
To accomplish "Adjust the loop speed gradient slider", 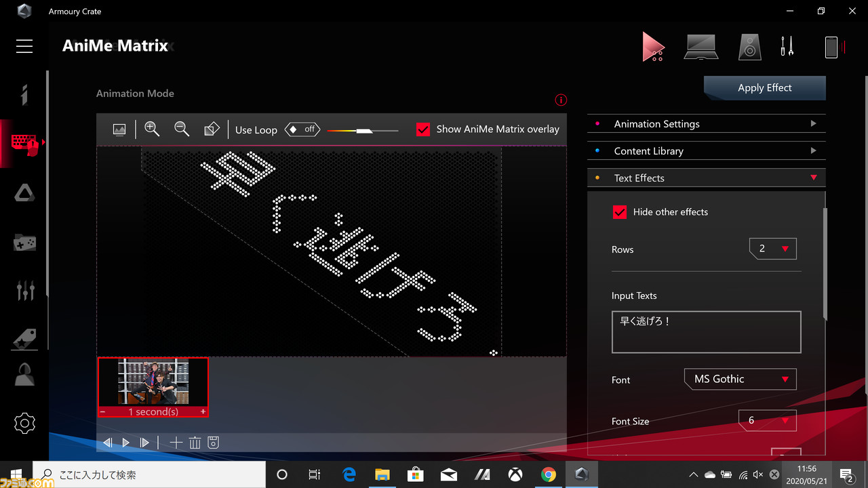I will pos(363,130).
